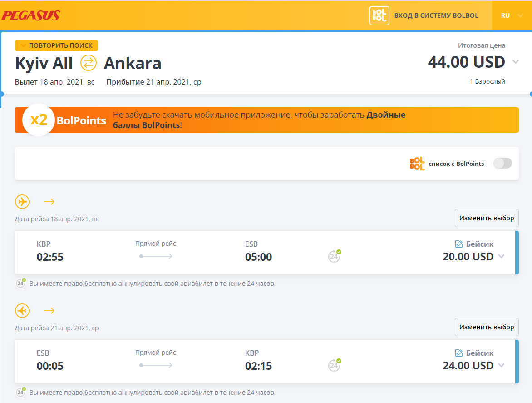The height and width of the screenshot is (403, 532).
Task: Click the return flight airplane icon
Action: [22, 311]
